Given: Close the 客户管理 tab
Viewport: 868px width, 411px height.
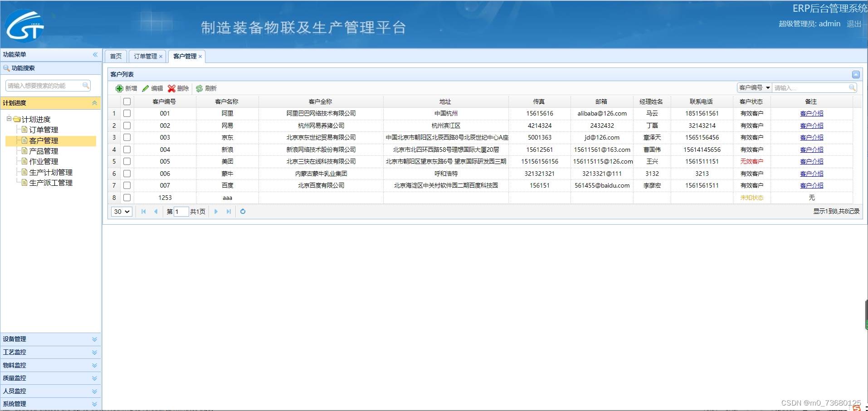Looking at the screenshot, I should click(200, 57).
